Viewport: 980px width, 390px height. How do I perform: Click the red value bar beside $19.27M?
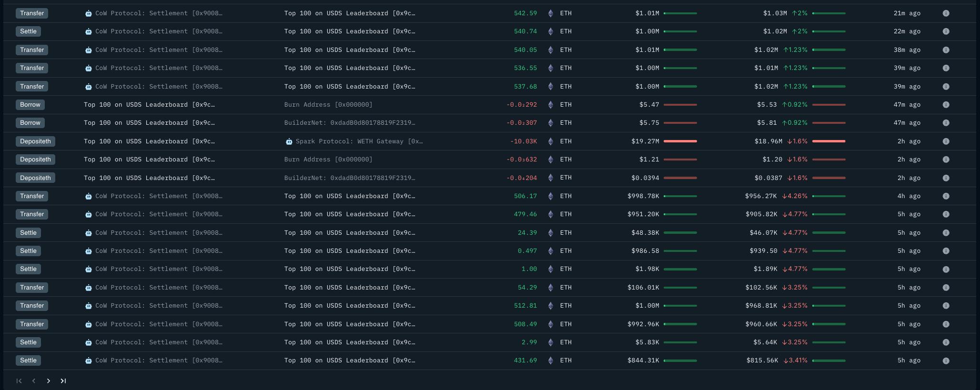click(x=680, y=141)
